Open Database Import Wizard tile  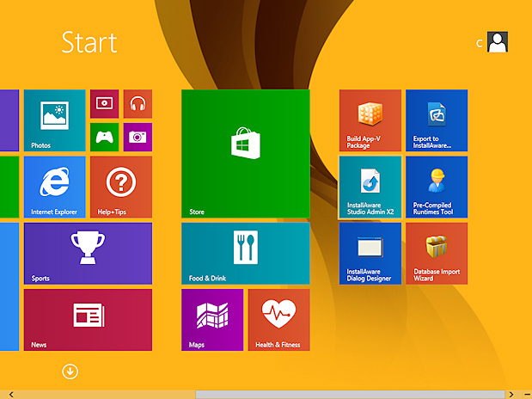[437, 254]
